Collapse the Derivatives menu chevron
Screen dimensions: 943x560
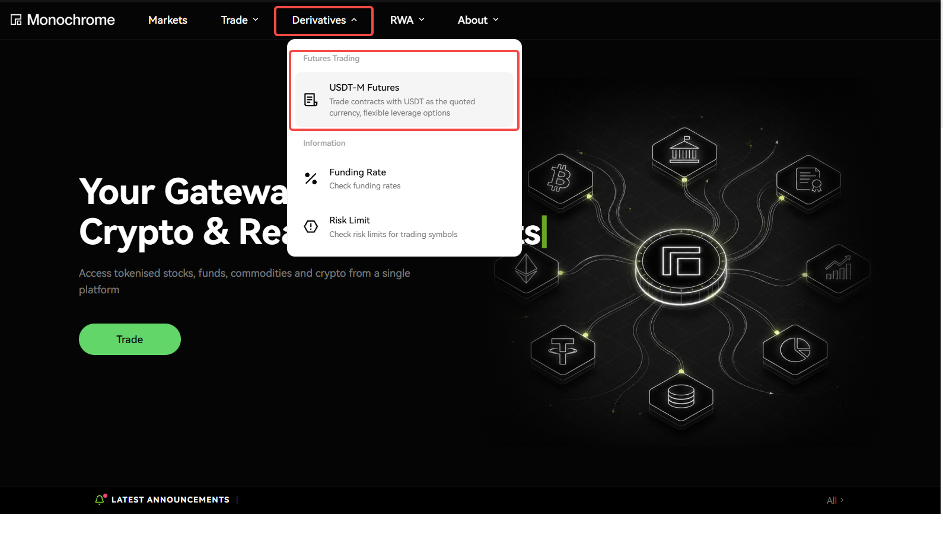pyautogui.click(x=354, y=20)
